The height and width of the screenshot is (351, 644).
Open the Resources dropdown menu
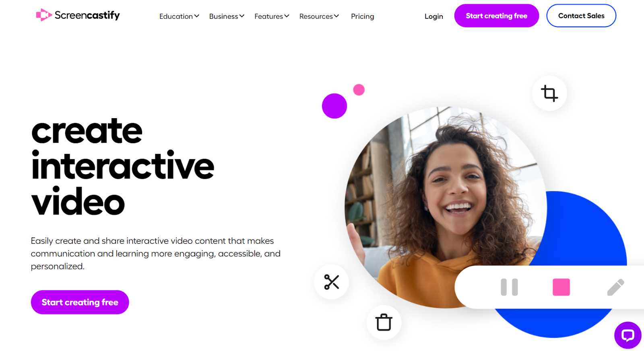click(319, 16)
